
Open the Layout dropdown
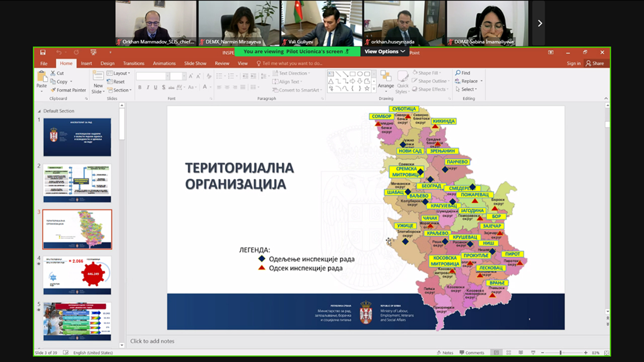coord(121,73)
